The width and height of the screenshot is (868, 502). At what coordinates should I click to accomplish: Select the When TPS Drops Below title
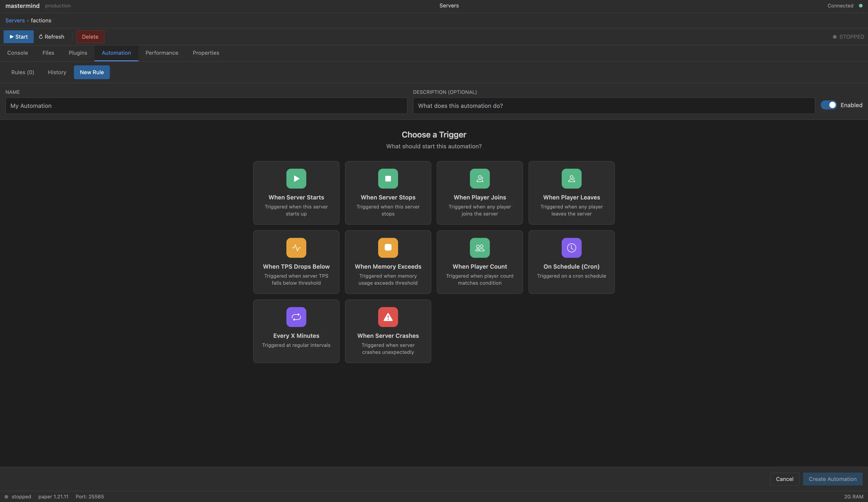click(296, 267)
